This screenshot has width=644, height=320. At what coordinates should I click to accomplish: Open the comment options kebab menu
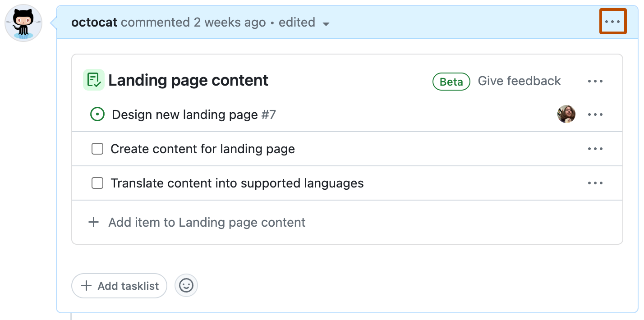[612, 22]
